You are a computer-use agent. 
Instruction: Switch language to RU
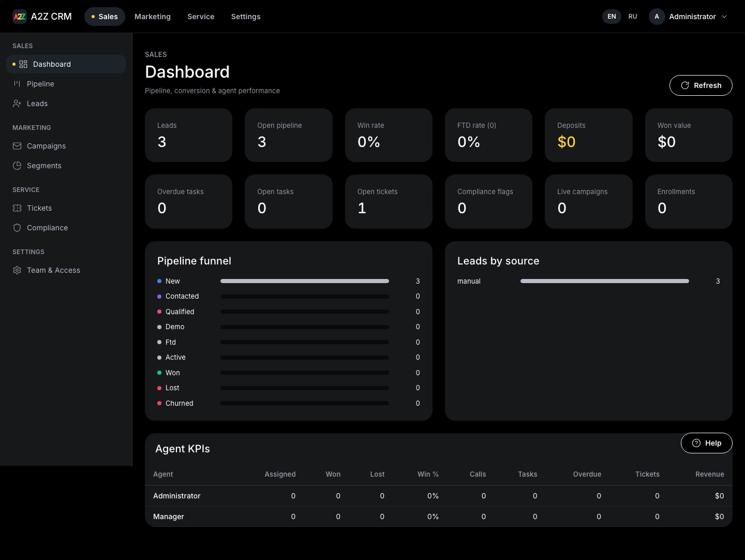tap(633, 17)
